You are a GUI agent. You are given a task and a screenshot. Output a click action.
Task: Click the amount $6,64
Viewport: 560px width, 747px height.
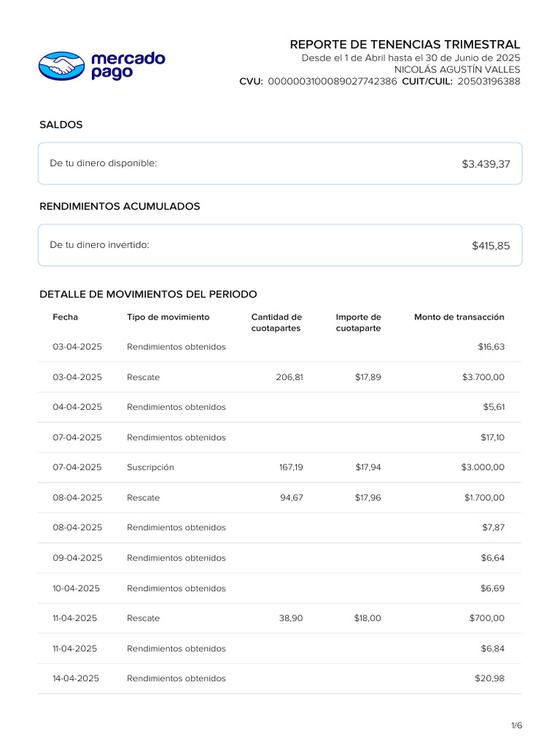(x=492, y=558)
